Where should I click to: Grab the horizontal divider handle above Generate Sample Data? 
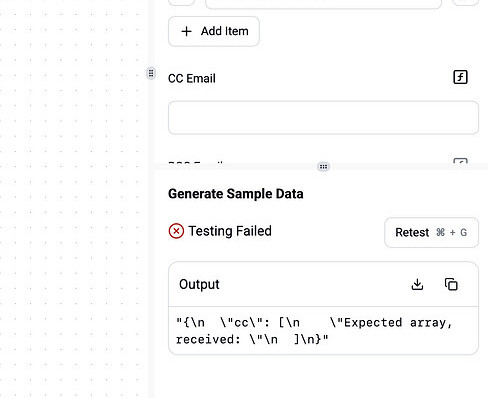(x=323, y=167)
